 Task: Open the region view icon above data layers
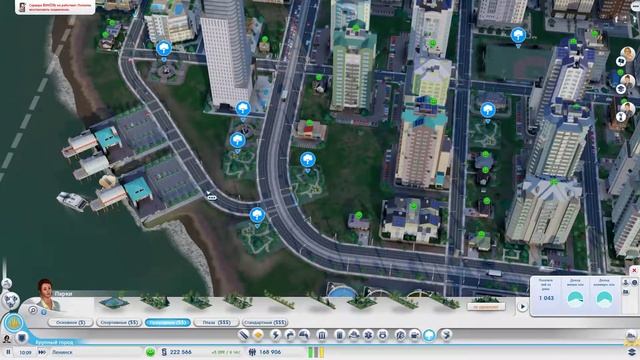(631, 336)
